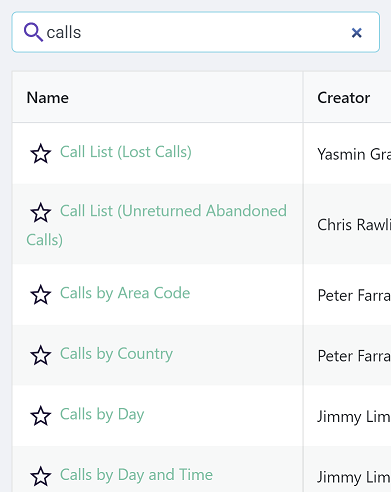This screenshot has width=391, height=492.
Task: Mark Calls by Country as favorite
Action: (41, 355)
